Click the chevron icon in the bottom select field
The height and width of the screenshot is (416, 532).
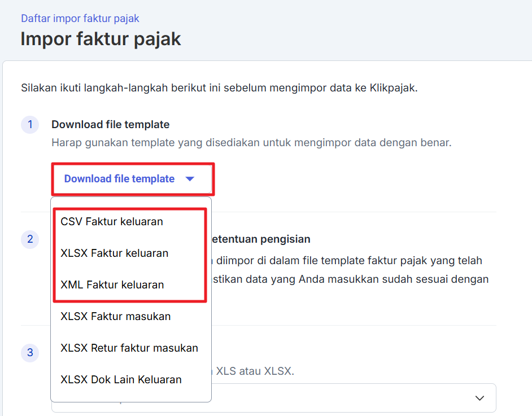pyautogui.click(x=479, y=398)
